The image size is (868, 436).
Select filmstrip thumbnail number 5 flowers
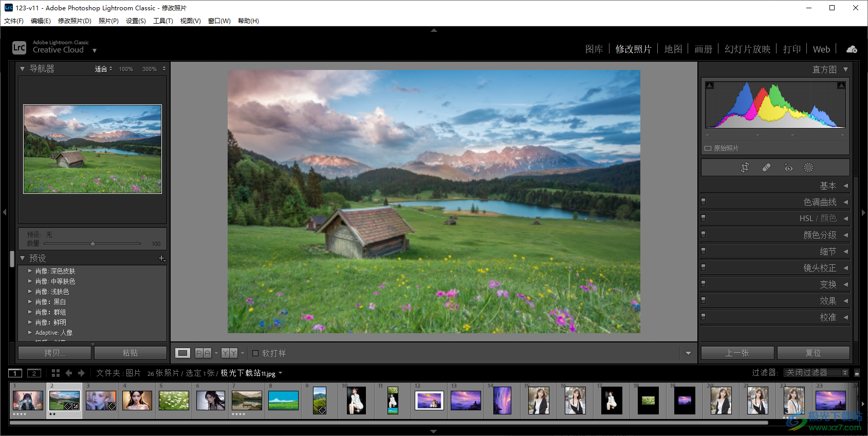point(174,401)
